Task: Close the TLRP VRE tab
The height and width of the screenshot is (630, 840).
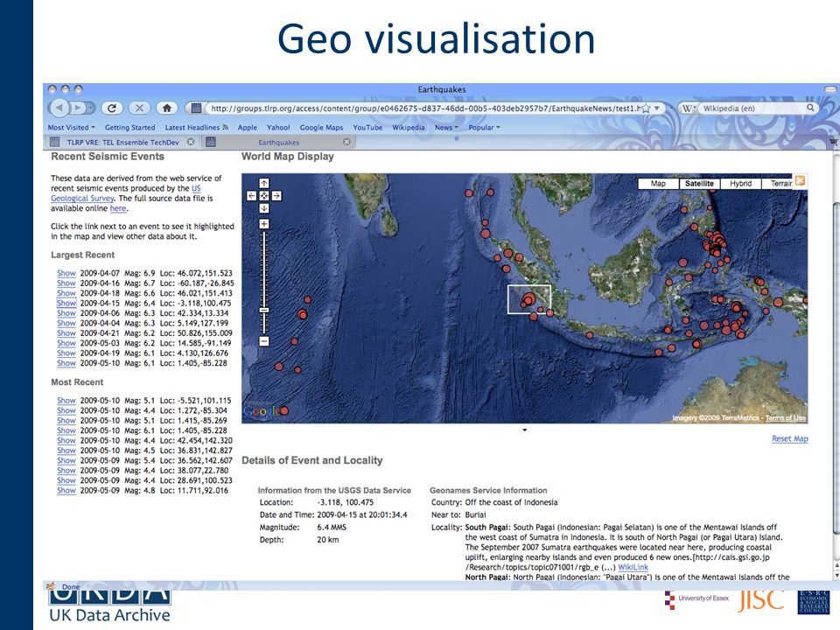Action: [x=191, y=142]
